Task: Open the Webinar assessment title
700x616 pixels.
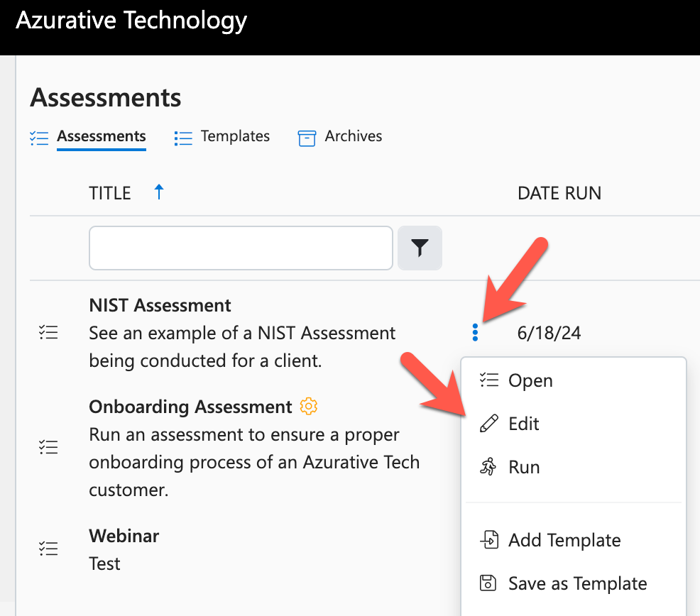Action: (x=124, y=536)
